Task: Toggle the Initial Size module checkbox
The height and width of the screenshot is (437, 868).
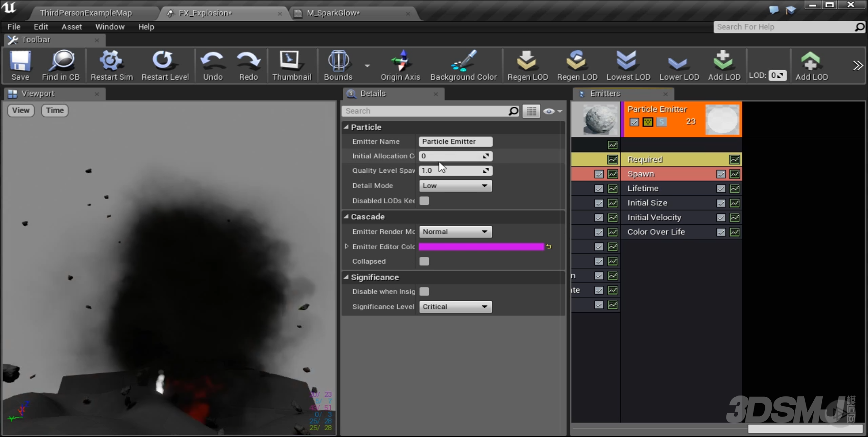Action: click(721, 203)
